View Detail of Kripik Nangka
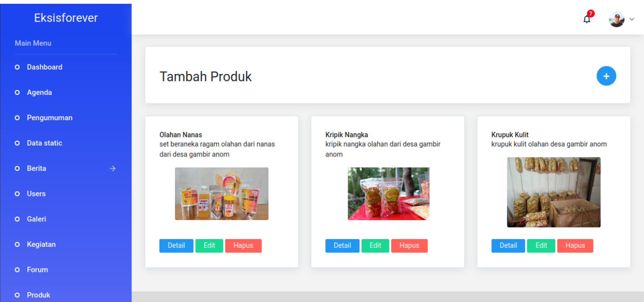This screenshot has width=644, height=302. click(x=342, y=245)
